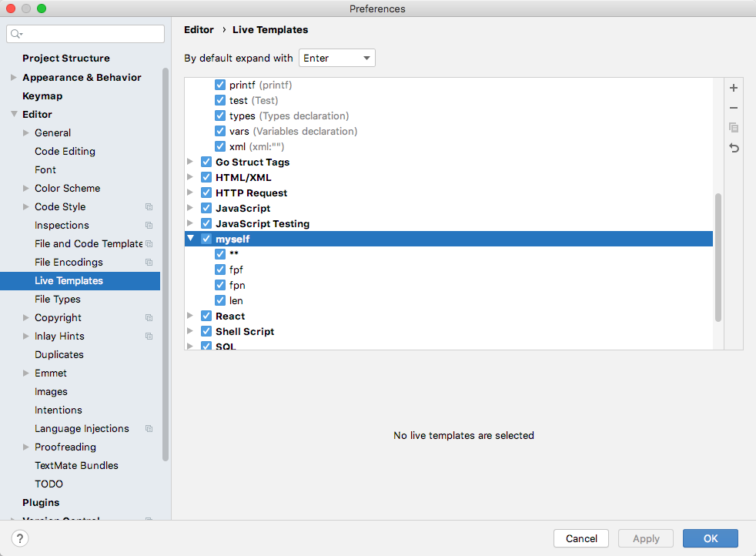Image resolution: width=756 pixels, height=556 pixels.
Task: Toggle the fpf template checkbox
Action: point(220,270)
